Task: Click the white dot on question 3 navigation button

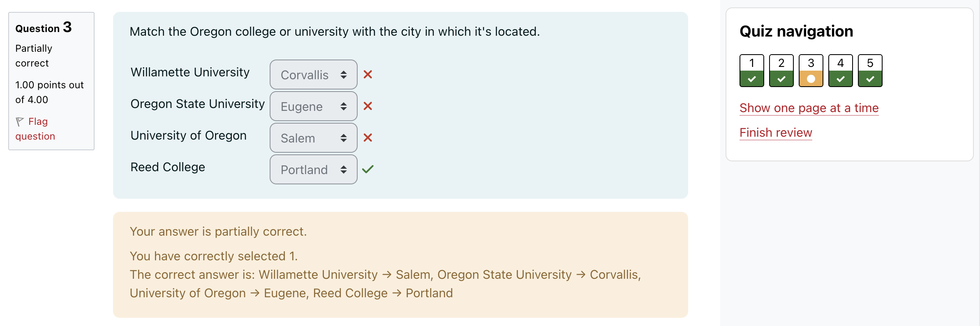Action: pos(811,79)
